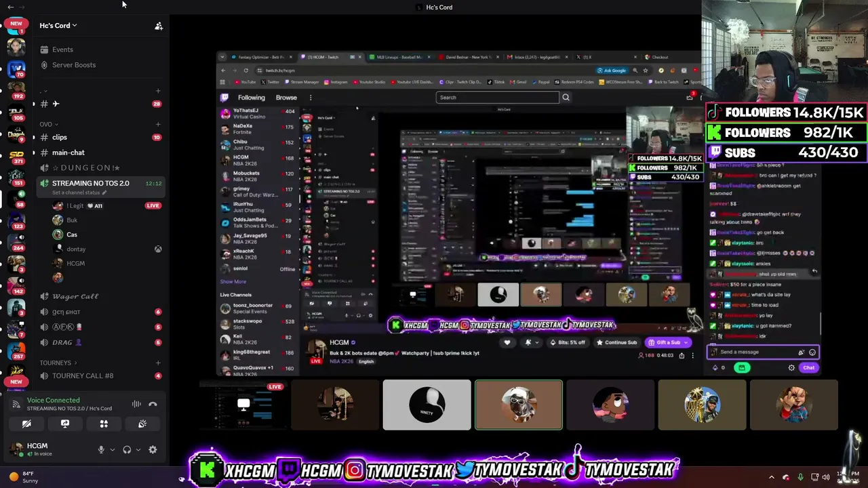Watch ! Legit's stream via LIVE badge
868x488 pixels.
(153, 206)
